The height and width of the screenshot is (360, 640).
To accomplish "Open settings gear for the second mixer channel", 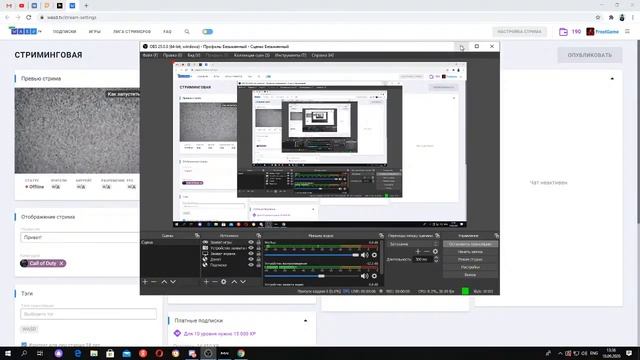I will point(374,276).
